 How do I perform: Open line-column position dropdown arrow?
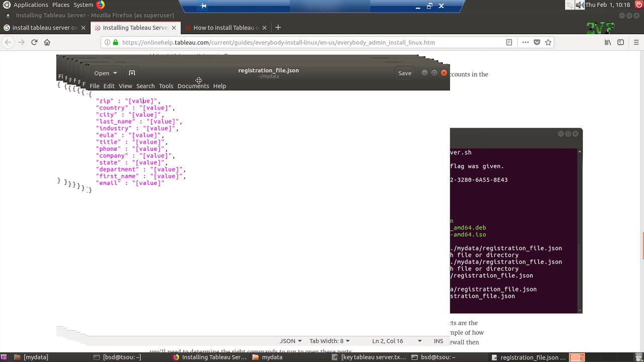pos(420,341)
